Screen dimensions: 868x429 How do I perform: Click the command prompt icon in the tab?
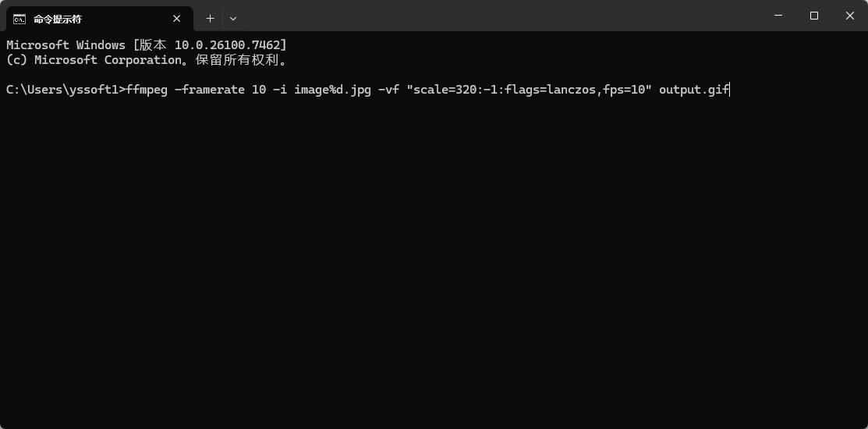coord(19,18)
